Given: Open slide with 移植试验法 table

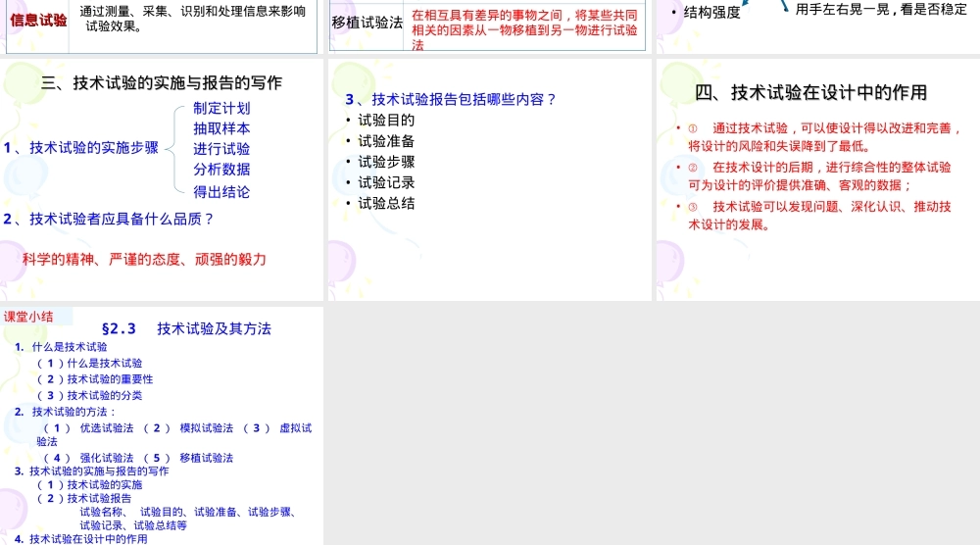Looking at the screenshot, I should [489, 26].
